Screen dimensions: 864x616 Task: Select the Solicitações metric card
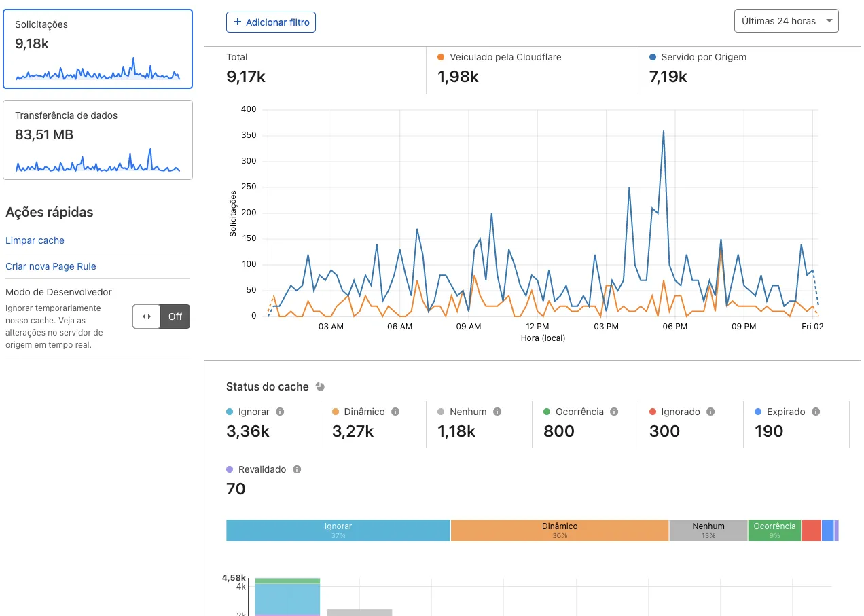[98, 49]
